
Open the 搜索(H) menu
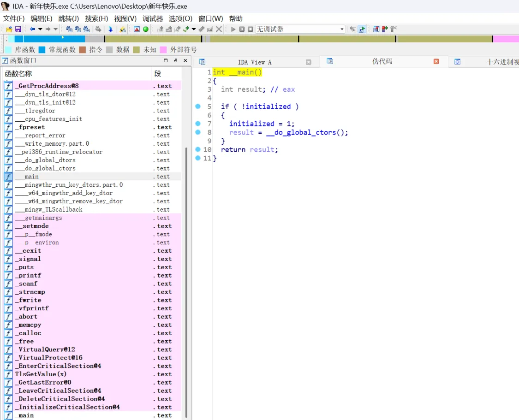click(96, 18)
